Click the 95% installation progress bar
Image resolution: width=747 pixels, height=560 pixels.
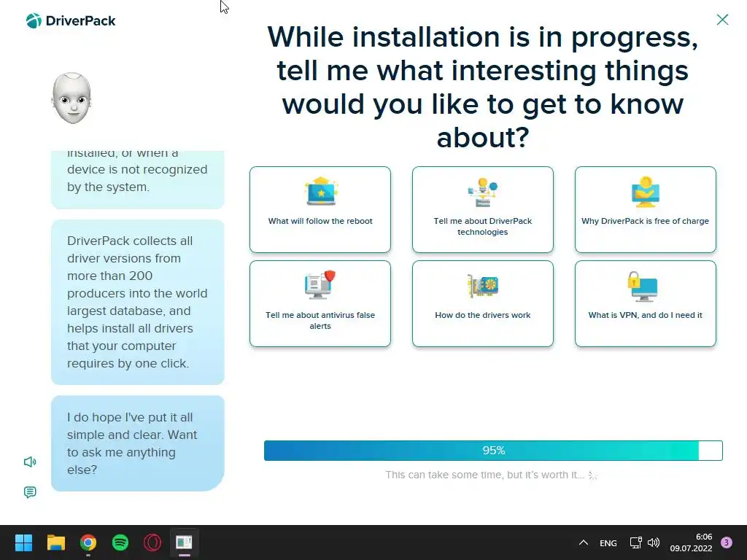coord(493,451)
